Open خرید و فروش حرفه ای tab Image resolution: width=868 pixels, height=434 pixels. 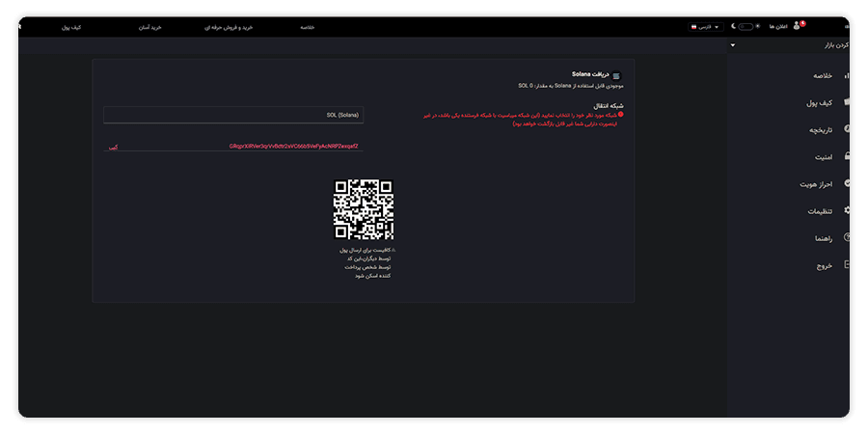pyautogui.click(x=228, y=27)
